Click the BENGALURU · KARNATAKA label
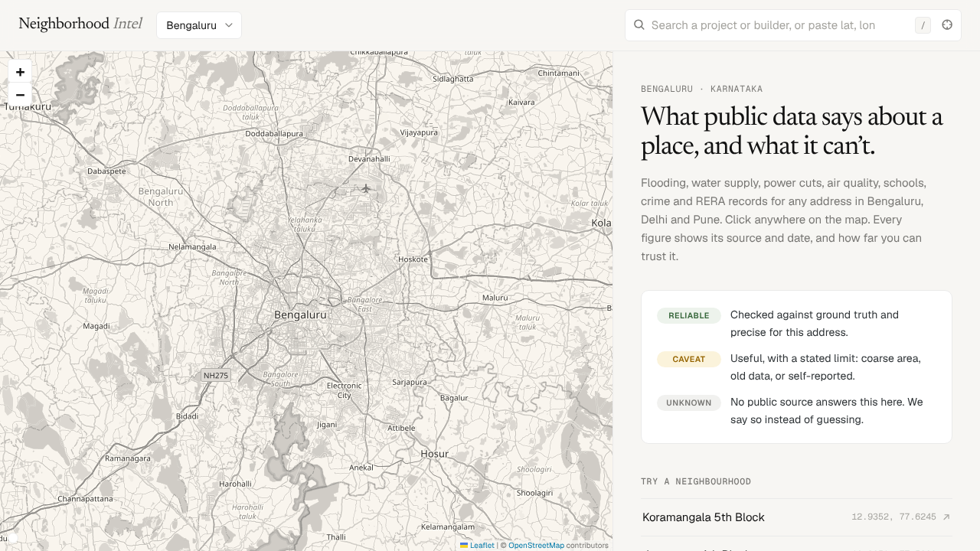The image size is (980, 551). (x=701, y=89)
